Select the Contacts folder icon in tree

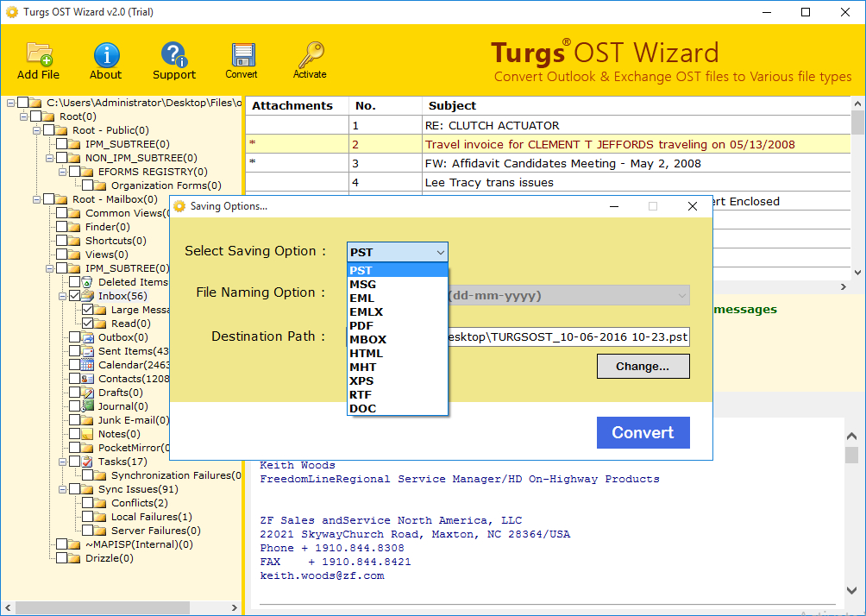tap(88, 379)
